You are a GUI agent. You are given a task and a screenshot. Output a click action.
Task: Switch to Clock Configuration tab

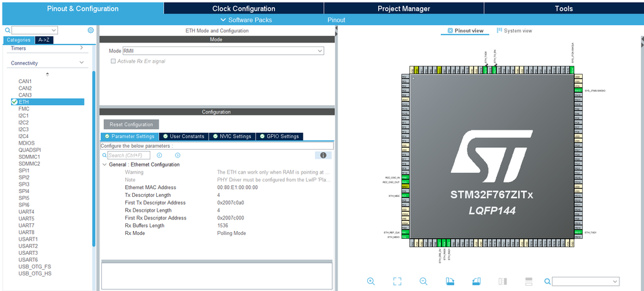tap(243, 8)
